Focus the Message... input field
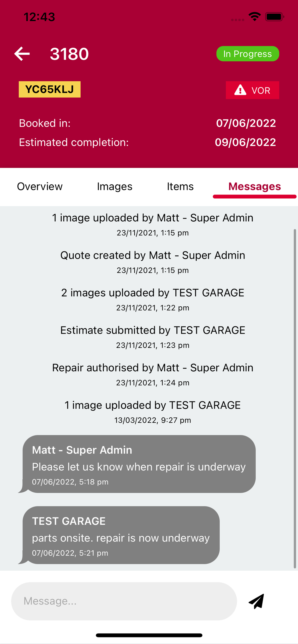Viewport: 298px width, 644px height. point(124,601)
